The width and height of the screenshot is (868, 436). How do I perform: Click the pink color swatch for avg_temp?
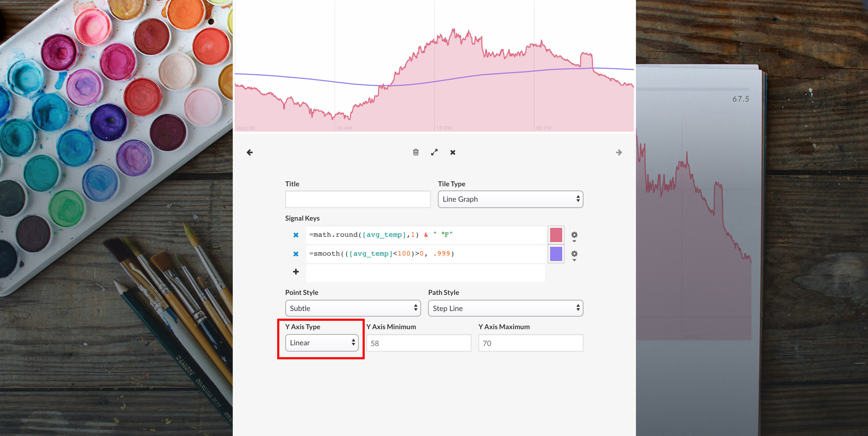coord(556,235)
